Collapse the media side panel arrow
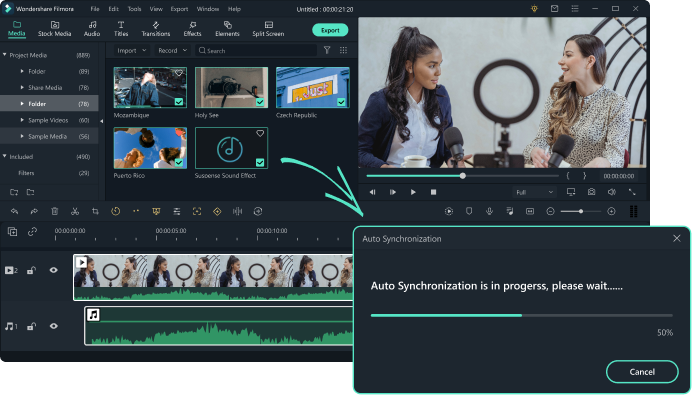The width and height of the screenshot is (692, 395). tap(102, 121)
